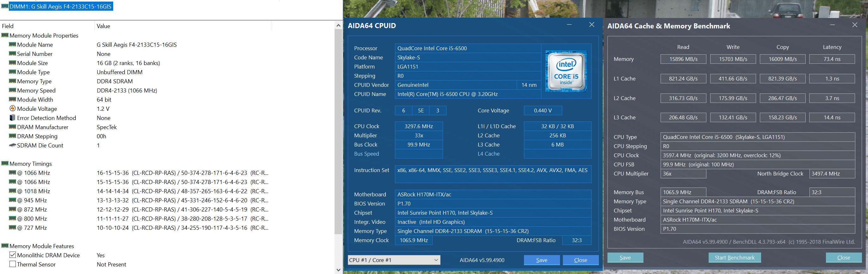The width and height of the screenshot is (868, 274).
Task: Click the Module Name row icon
Action: click(x=12, y=45)
